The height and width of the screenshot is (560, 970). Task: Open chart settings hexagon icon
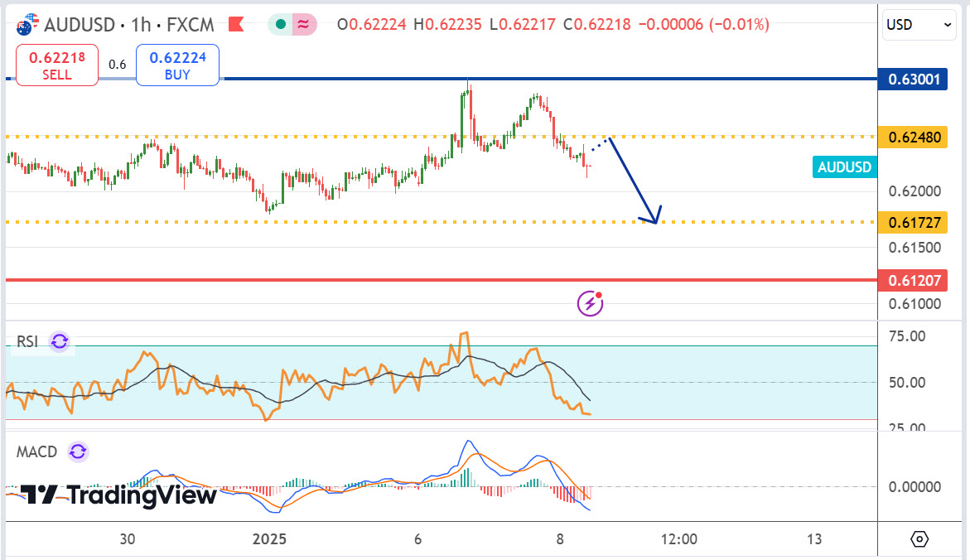point(919,539)
